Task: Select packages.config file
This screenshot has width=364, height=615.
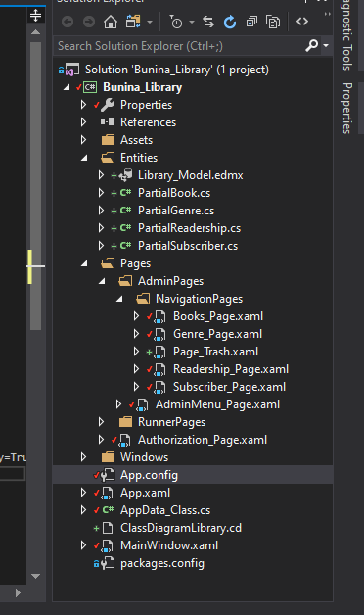Action: click(162, 564)
